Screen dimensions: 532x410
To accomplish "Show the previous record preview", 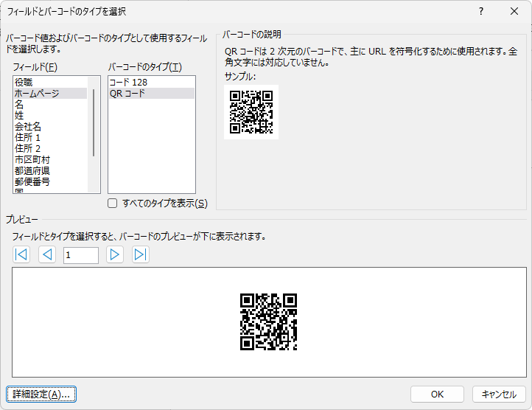I will (x=47, y=255).
